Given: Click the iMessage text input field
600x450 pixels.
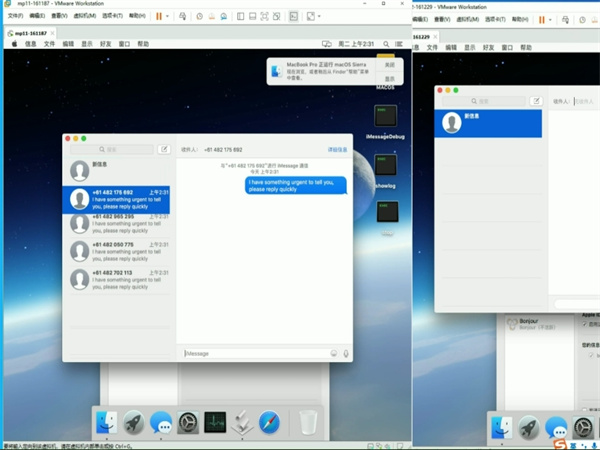Looking at the screenshot, I should [255, 353].
